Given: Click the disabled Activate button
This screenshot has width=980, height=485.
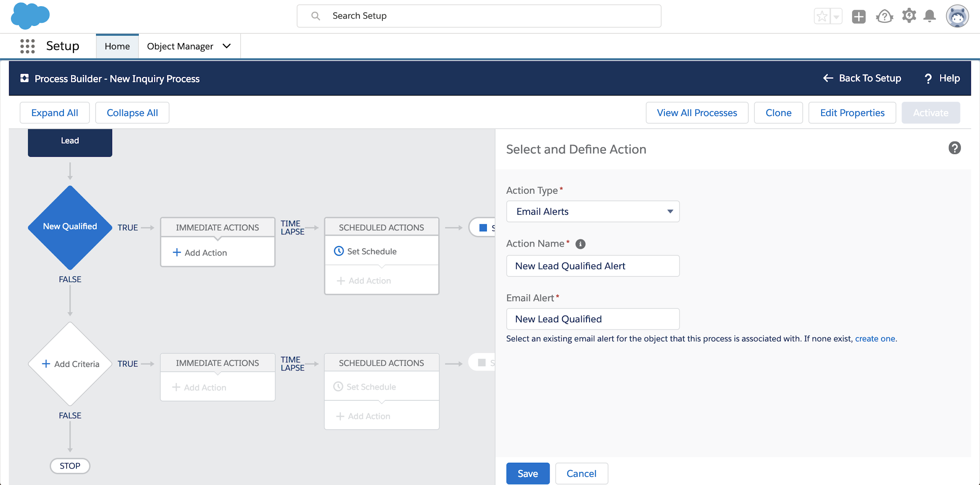Looking at the screenshot, I should click(931, 113).
